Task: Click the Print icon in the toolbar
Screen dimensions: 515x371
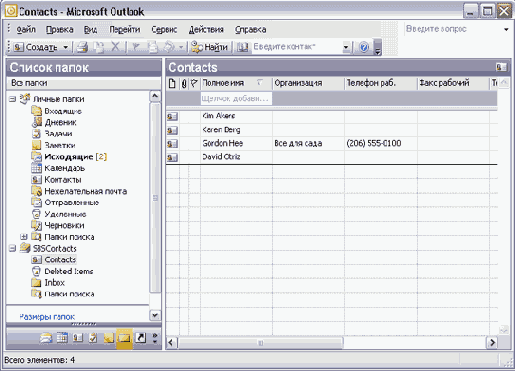Action: pos(82,47)
